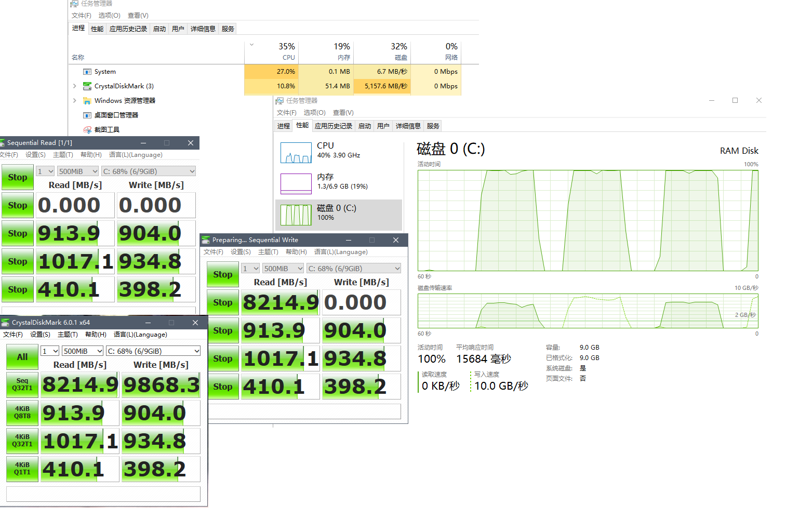Open test count dropdown in Sequential Read window
Viewport: 786px width, 532px height.
click(x=45, y=171)
